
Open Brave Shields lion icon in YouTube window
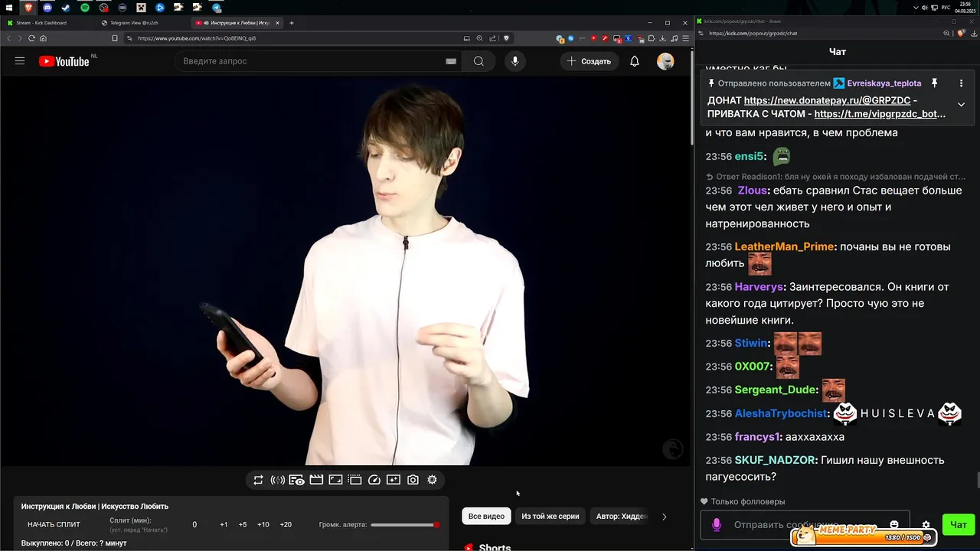[505, 38]
